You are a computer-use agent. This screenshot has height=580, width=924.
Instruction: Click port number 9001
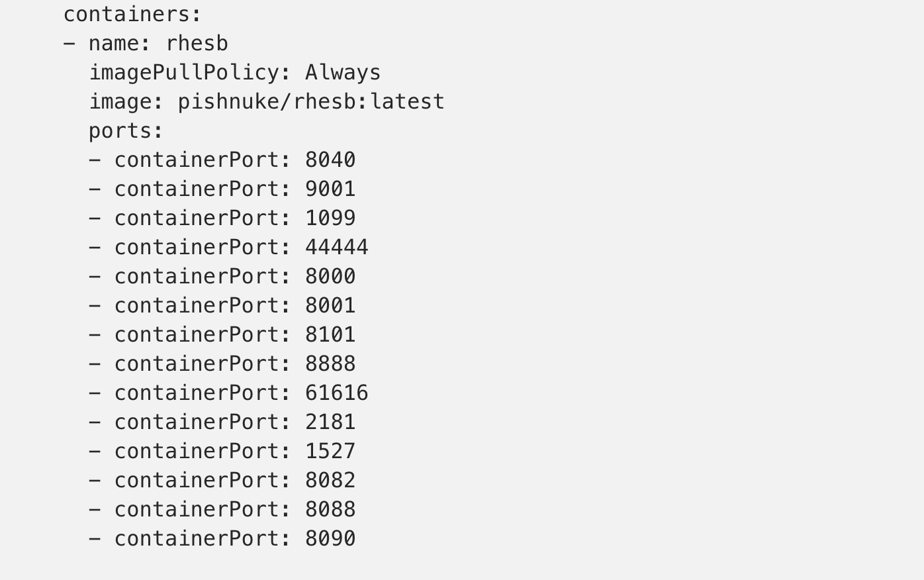(330, 189)
